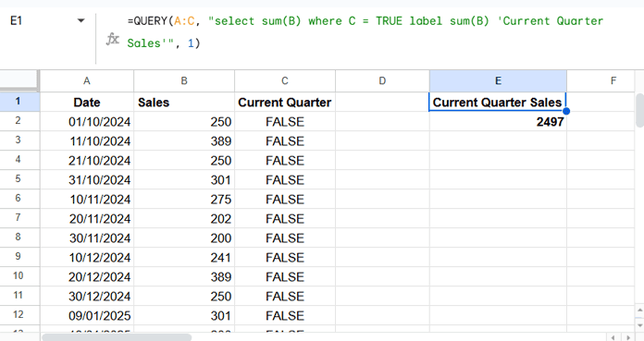Viewport: 644px width, 341px height.
Task: Click cell showing 2497
Action: (x=498, y=121)
